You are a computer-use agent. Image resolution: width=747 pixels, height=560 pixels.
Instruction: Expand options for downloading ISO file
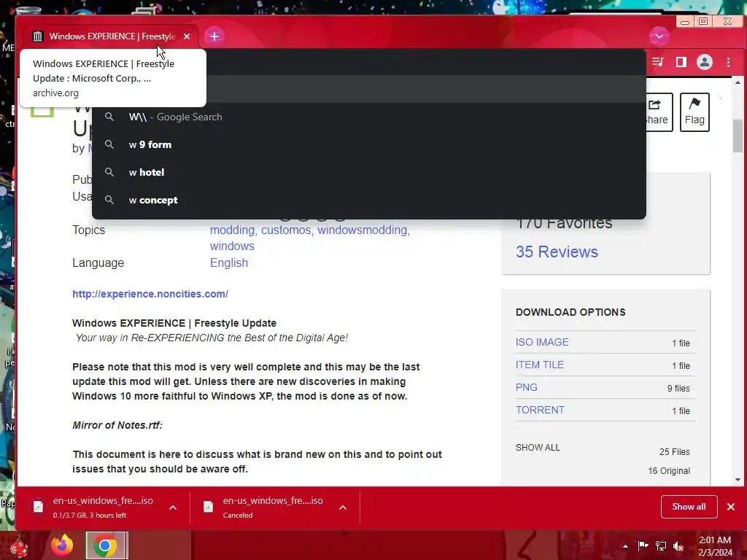(173, 507)
